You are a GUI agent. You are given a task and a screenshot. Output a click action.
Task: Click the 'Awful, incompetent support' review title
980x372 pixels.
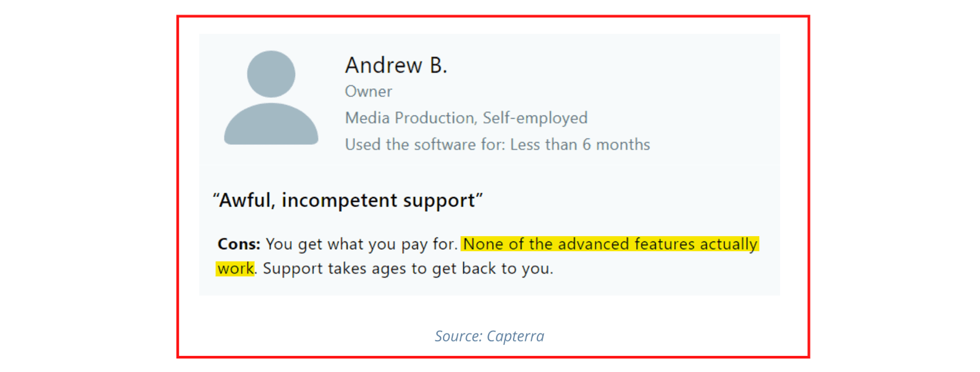[x=347, y=200]
